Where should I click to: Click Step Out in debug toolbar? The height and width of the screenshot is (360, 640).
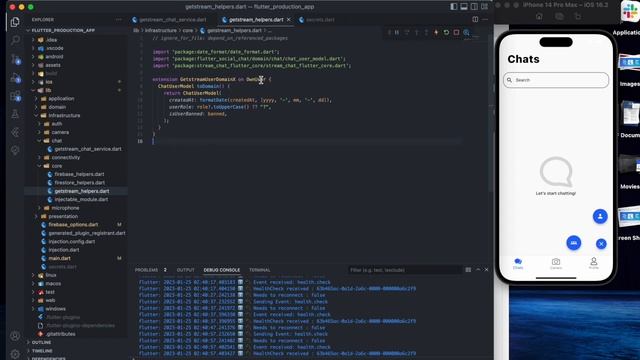(x=426, y=32)
